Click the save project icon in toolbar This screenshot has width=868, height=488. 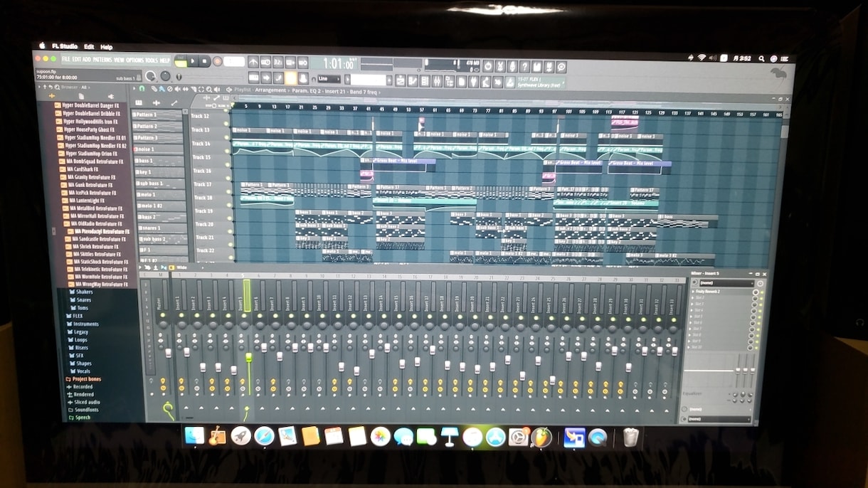536,66
